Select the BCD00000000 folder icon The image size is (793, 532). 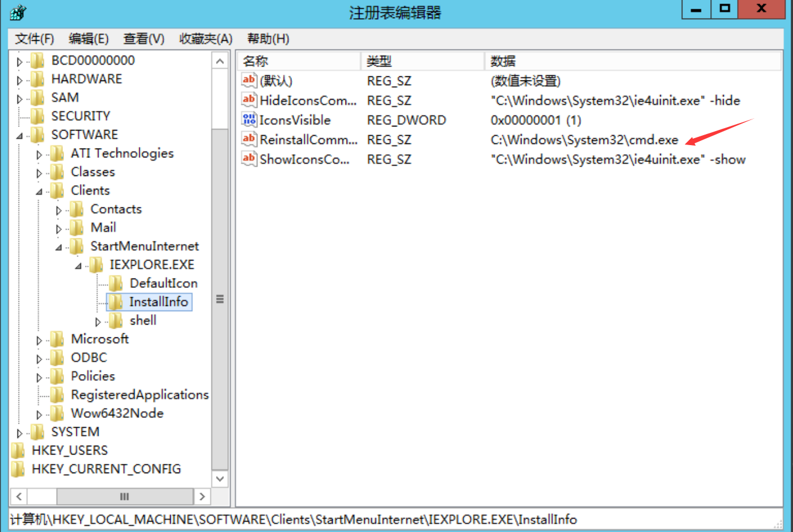37,61
